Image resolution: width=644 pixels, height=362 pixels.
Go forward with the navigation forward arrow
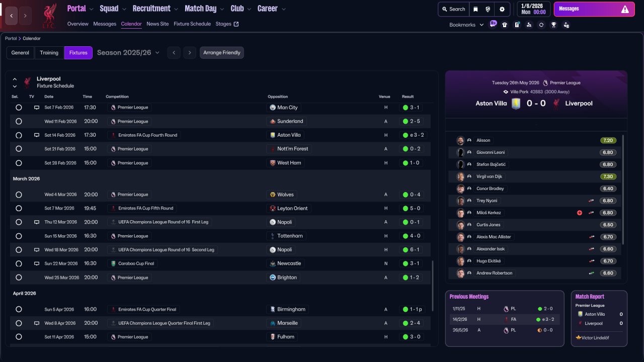tap(25, 16)
